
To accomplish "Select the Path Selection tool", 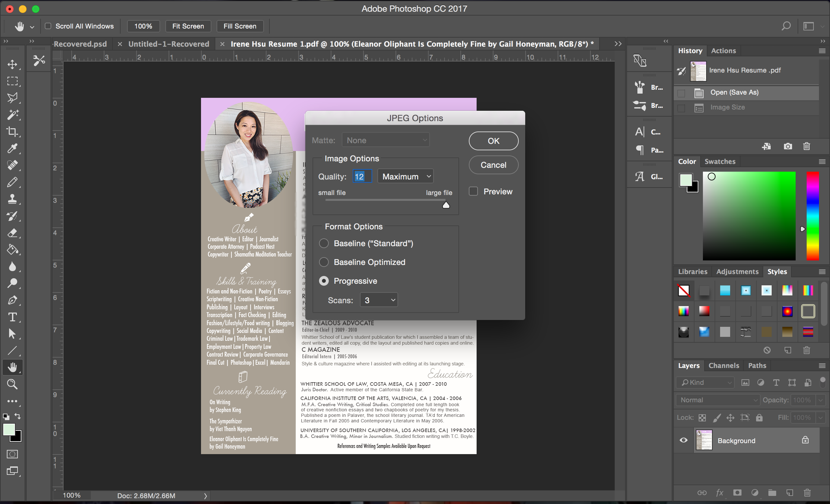I will click(12, 334).
